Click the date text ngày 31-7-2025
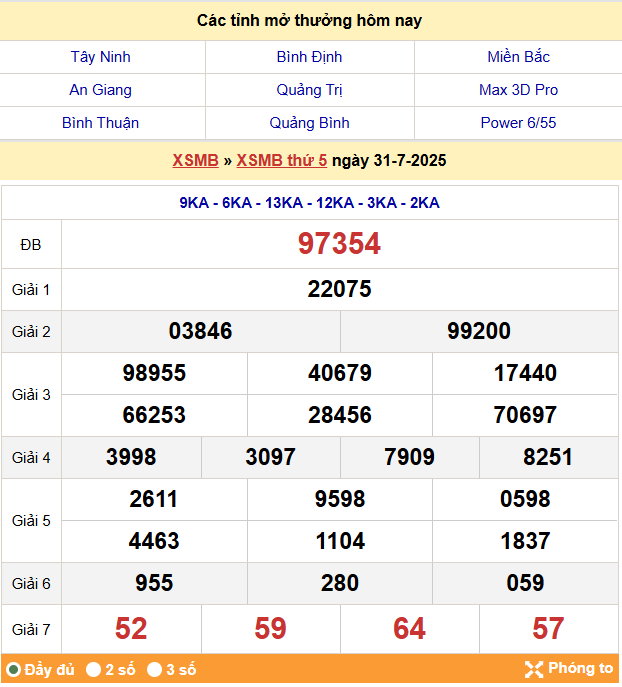Viewport: 622px width, 687px height. [x=389, y=160]
